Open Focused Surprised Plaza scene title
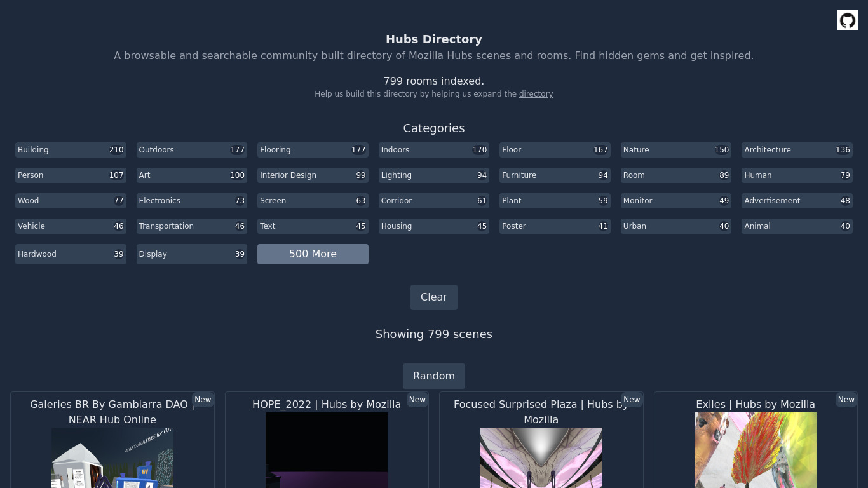 (541, 412)
